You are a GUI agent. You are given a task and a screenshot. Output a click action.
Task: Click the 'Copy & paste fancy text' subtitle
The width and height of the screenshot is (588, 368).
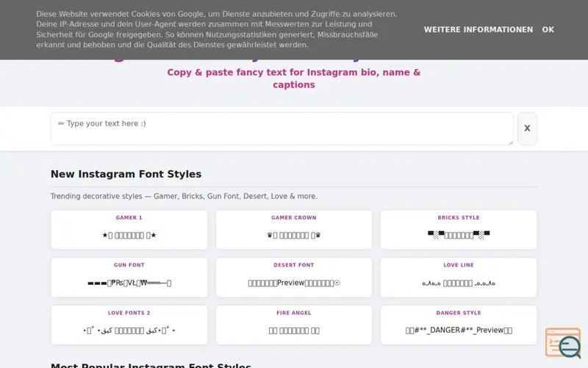(293, 79)
